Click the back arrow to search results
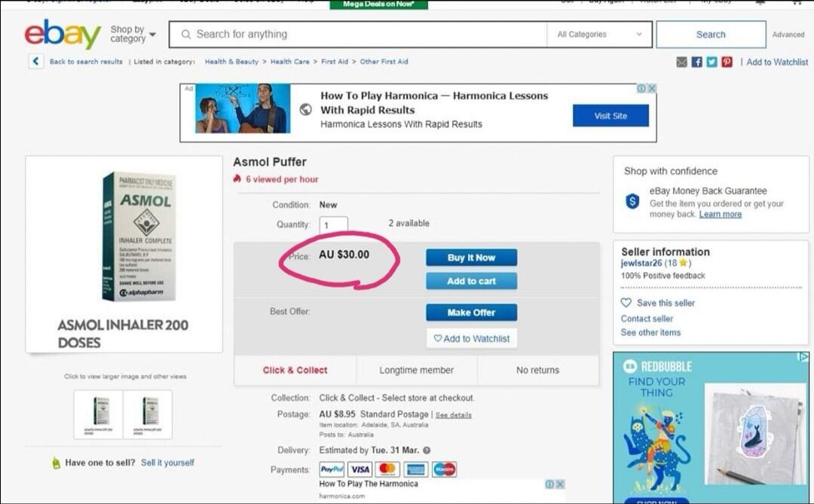Viewport: 814px width, 504px height. (35, 62)
